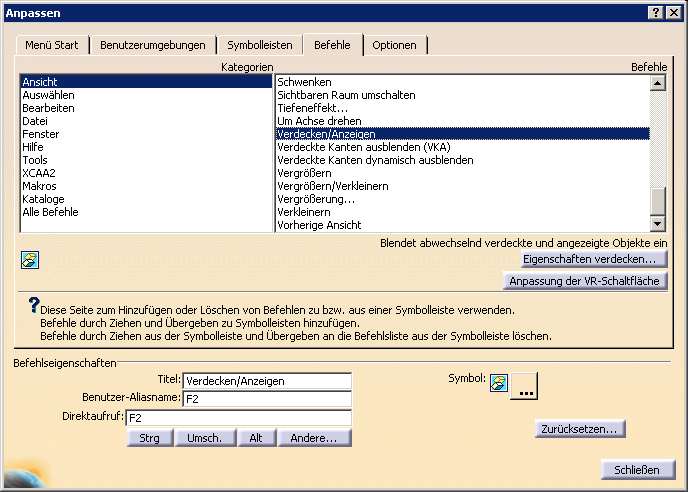Image resolution: width=688 pixels, height=492 pixels.
Task: Open Anpassung der VR-Schaltfläche
Action: (x=585, y=281)
